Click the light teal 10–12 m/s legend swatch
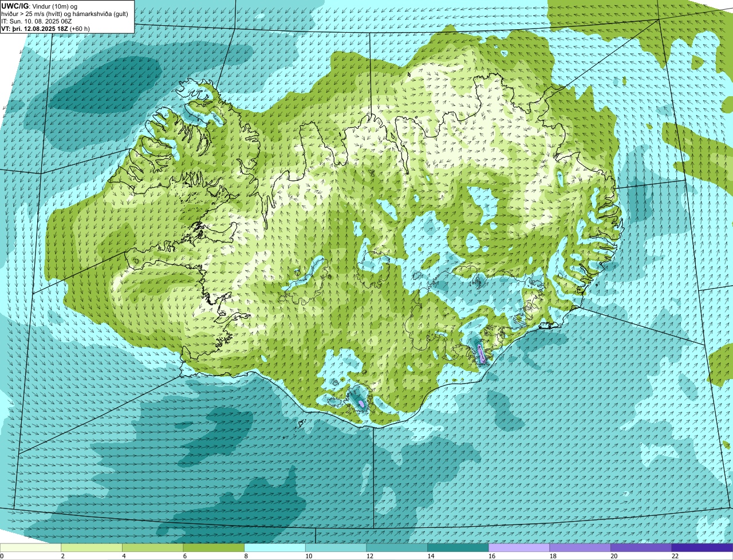The height and width of the screenshot is (560, 733). pyautogui.click(x=336, y=547)
